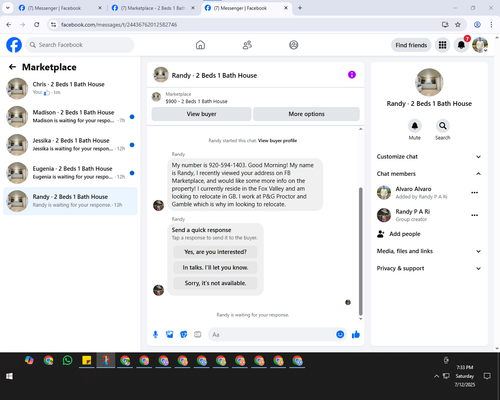Open conversation information purple icon
The height and width of the screenshot is (400, 500).
point(352,75)
